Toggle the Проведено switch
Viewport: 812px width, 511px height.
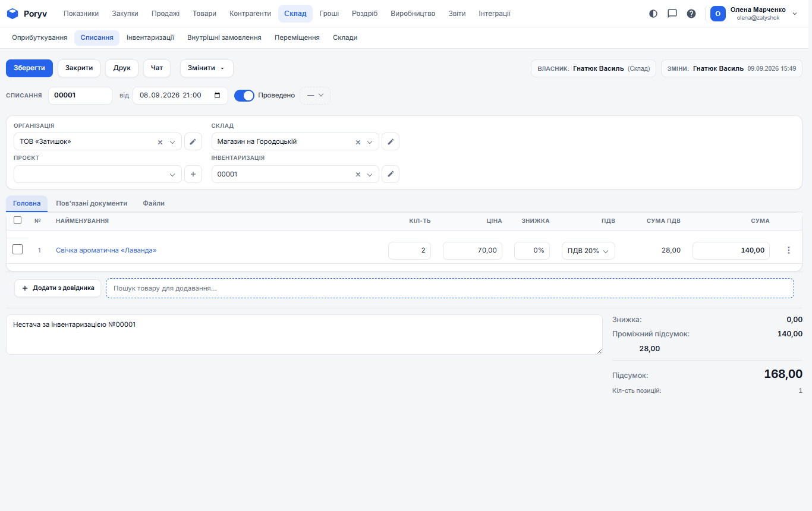(244, 95)
